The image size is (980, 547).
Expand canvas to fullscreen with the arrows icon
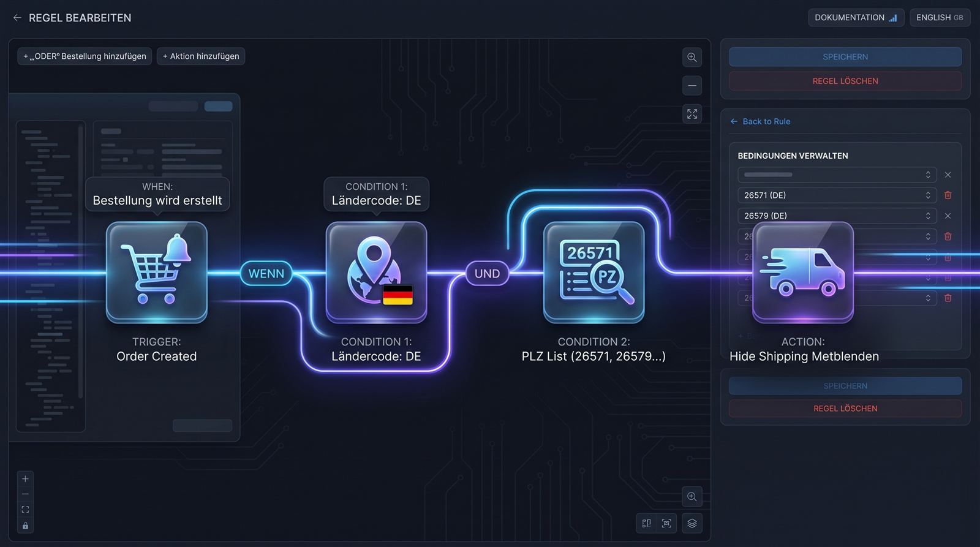(x=692, y=114)
